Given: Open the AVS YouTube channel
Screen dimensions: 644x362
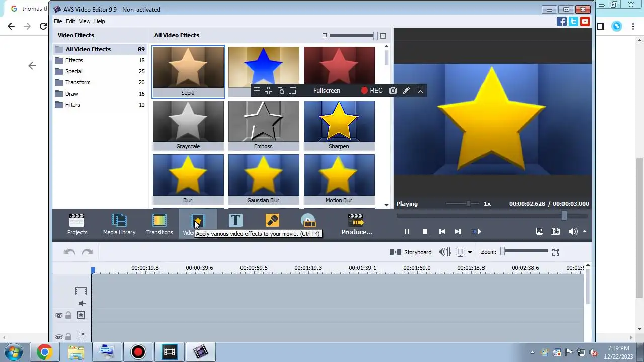Looking at the screenshot, I should click(x=585, y=22).
